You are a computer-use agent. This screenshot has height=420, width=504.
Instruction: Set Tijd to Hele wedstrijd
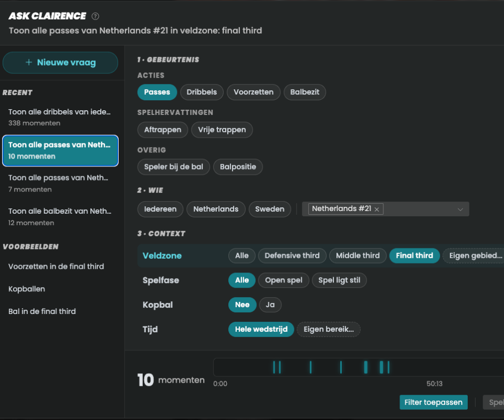pos(261,329)
